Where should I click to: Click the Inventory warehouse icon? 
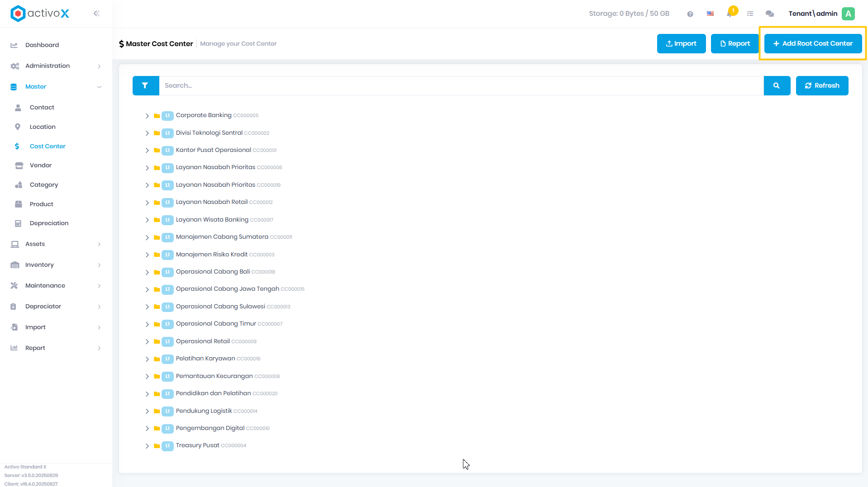(15, 265)
